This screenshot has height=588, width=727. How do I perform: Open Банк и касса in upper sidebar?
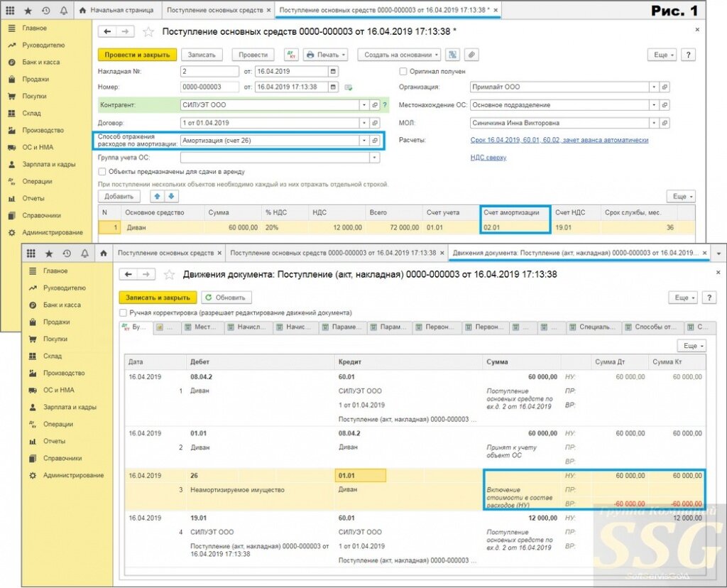click(x=40, y=62)
